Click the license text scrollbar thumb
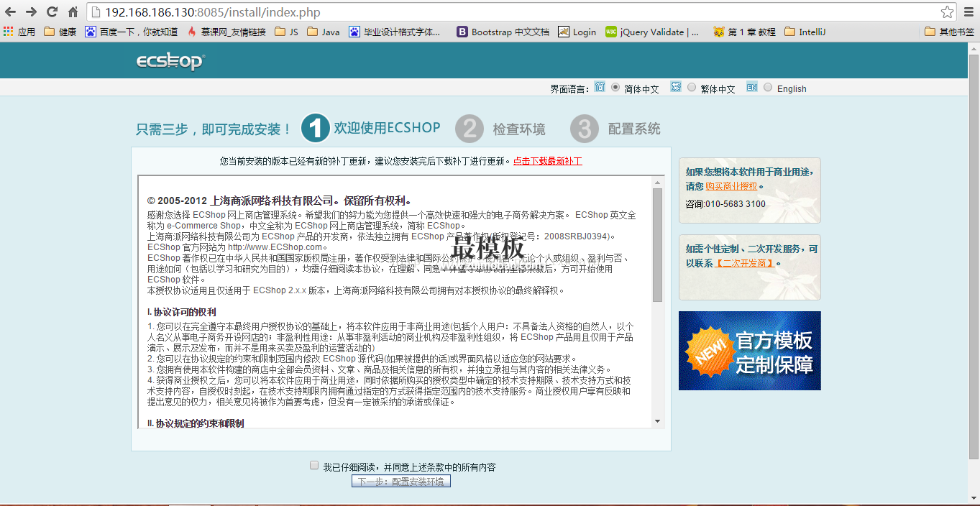Viewport: 980px width, 506px height. (x=658, y=245)
